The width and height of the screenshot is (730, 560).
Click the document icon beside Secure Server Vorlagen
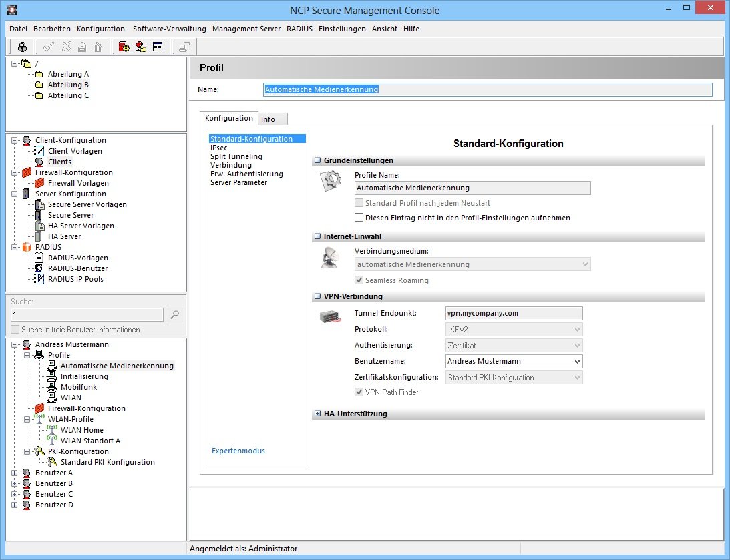pos(39,204)
